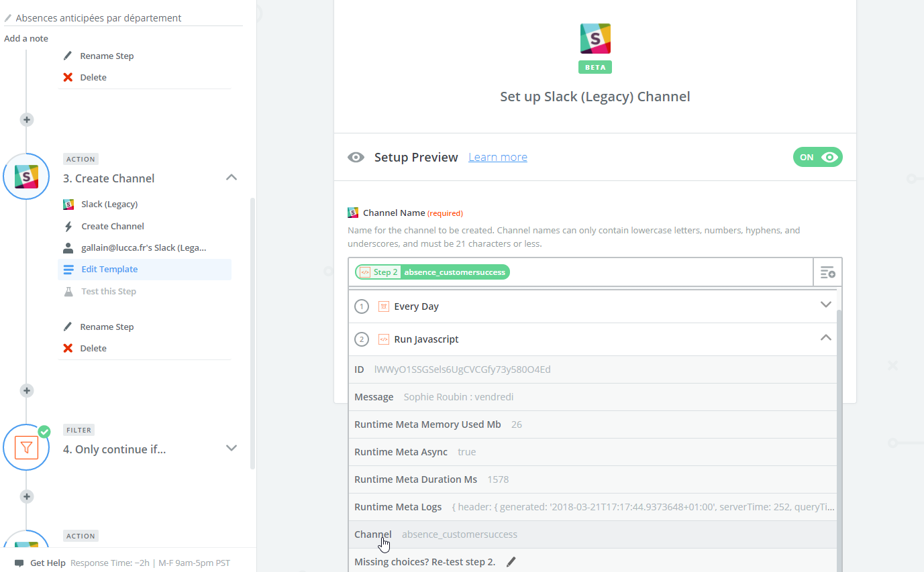Click the small Slack icon beside Slack (Legacy)
924x572 pixels.
pos(68,205)
